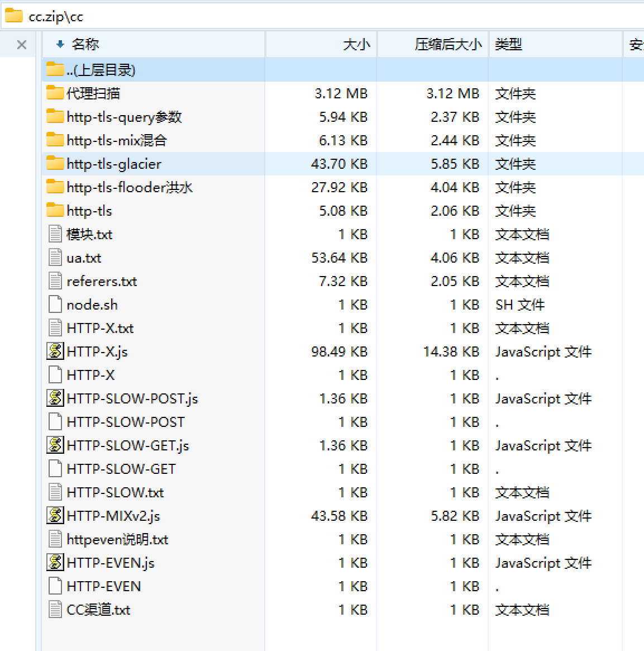Click the 代理扫描 folder icon
The height and width of the screenshot is (651, 644).
pos(55,93)
